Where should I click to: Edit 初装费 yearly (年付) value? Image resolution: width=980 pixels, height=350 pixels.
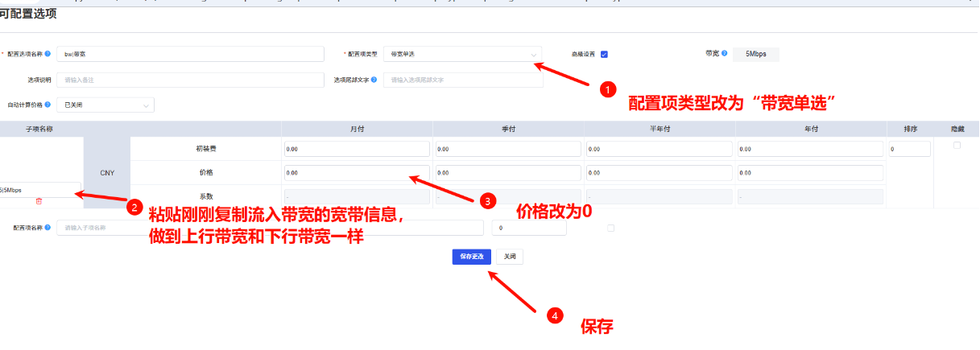tap(811, 149)
